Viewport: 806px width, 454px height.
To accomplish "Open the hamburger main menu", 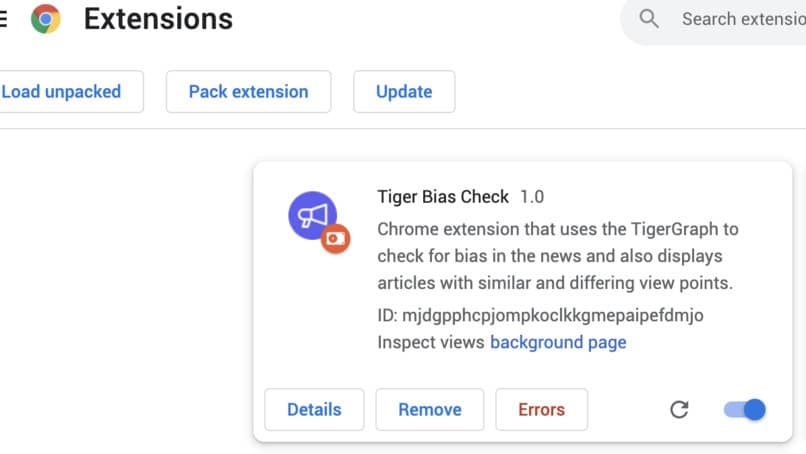I will point(3,19).
